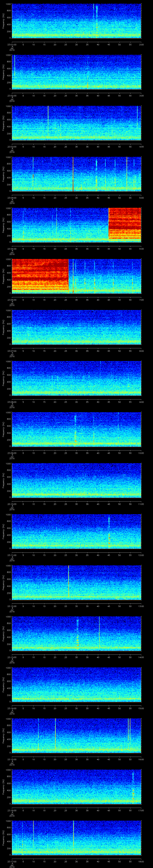Viewport: 153px width, 868px height.
Task: Click the 23:10:00 start time label
Action: pyautogui.click(x=12, y=504)
